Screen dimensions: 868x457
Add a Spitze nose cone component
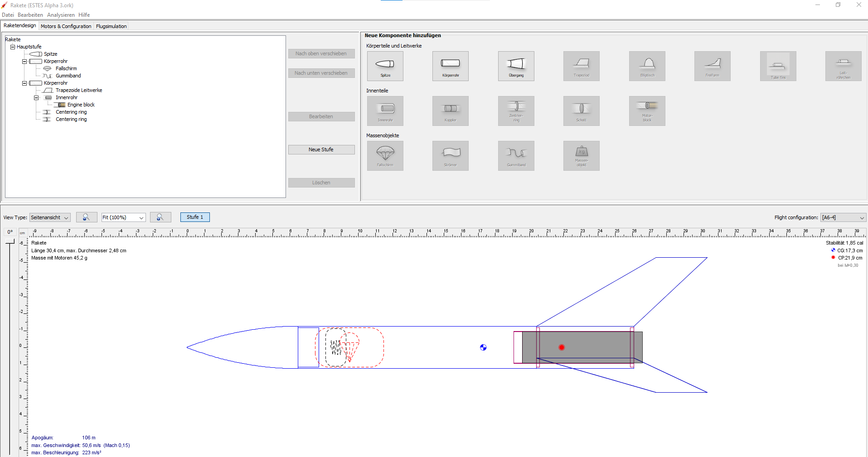(x=385, y=66)
